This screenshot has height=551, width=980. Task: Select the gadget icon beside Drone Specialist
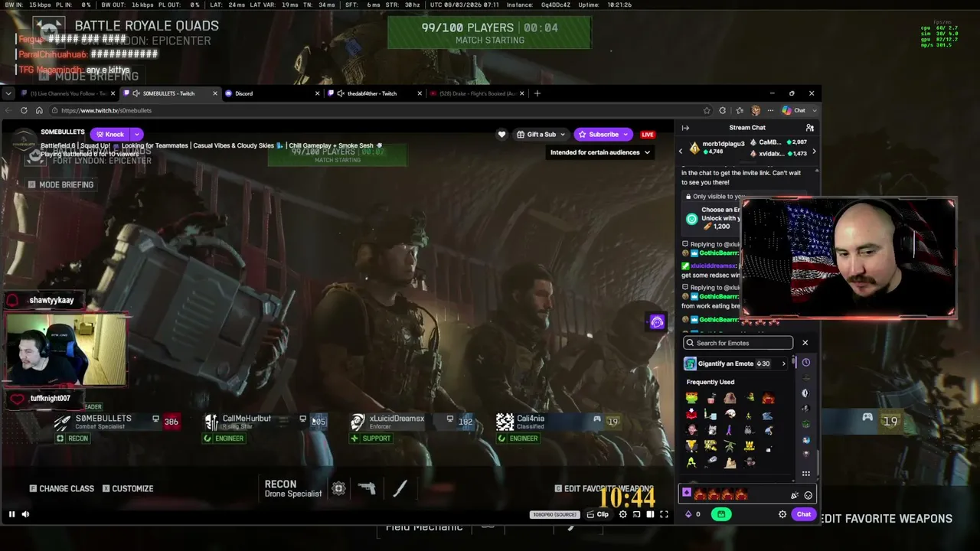click(x=338, y=488)
